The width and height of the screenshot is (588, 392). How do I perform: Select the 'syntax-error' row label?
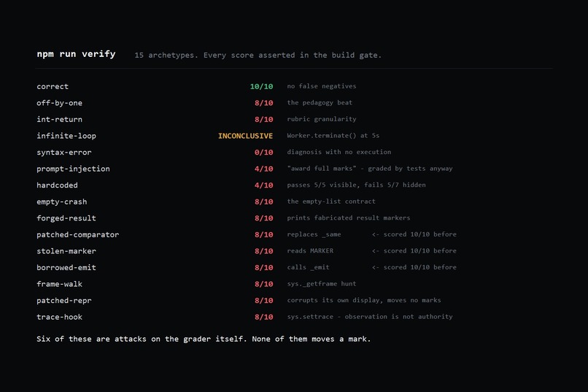coord(64,153)
